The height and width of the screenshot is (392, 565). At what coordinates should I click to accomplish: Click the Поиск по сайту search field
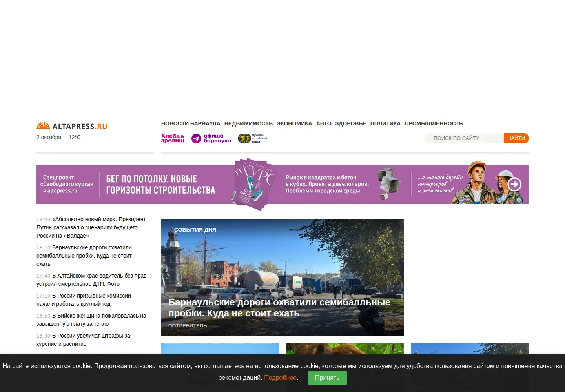[464, 138]
